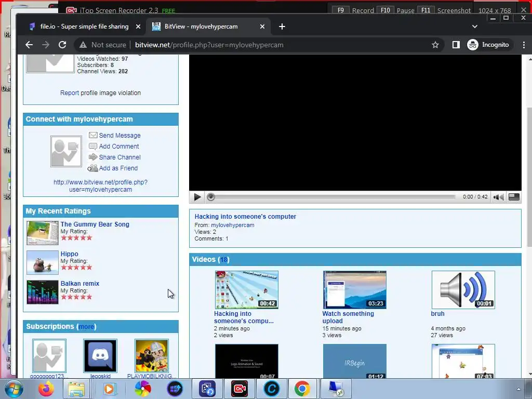Viewport: 532px width, 399px height.
Task: Open Chrome three-dot menu
Action: 524,45
